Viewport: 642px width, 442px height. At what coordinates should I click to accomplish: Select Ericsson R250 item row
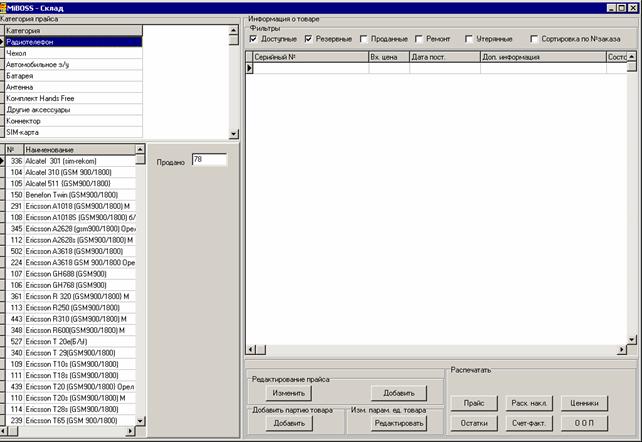pos(71,308)
